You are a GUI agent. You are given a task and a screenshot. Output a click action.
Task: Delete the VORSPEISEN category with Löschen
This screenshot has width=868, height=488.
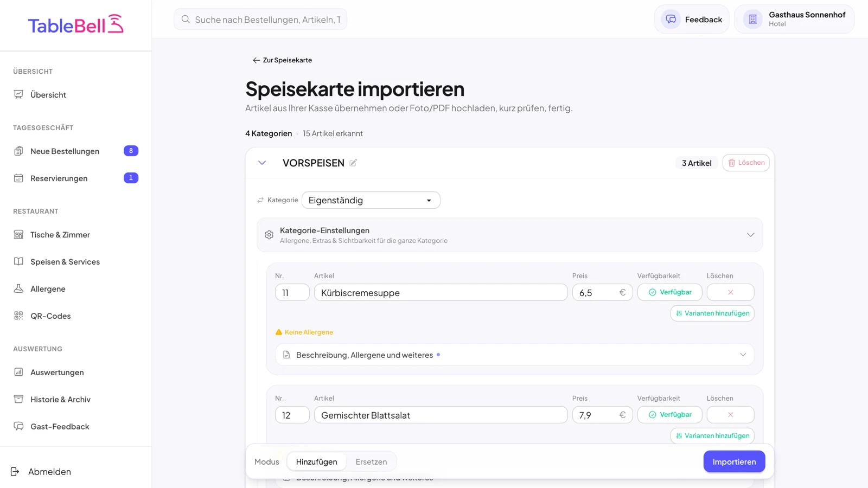746,163
